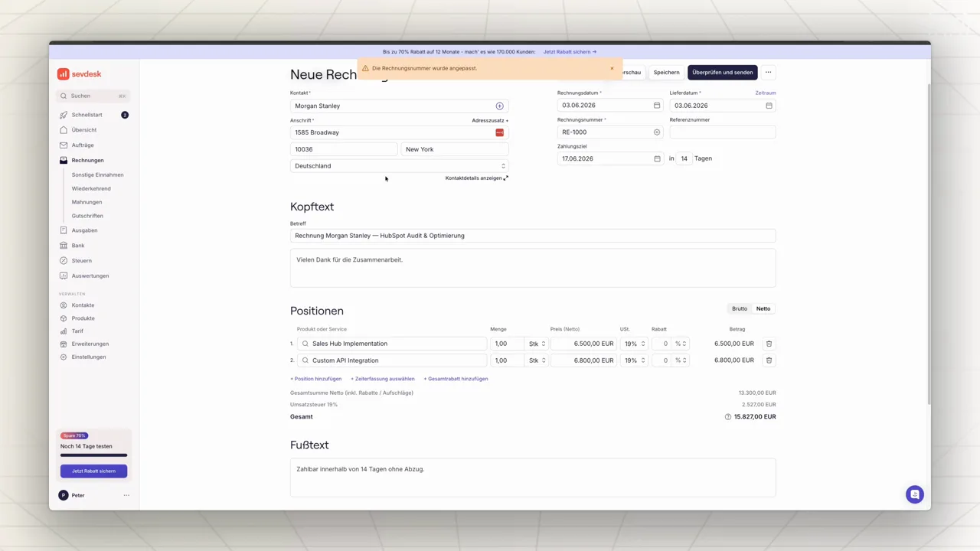The height and width of the screenshot is (551, 980).
Task: Click the Kontakte sidebar icon
Action: 64,305
